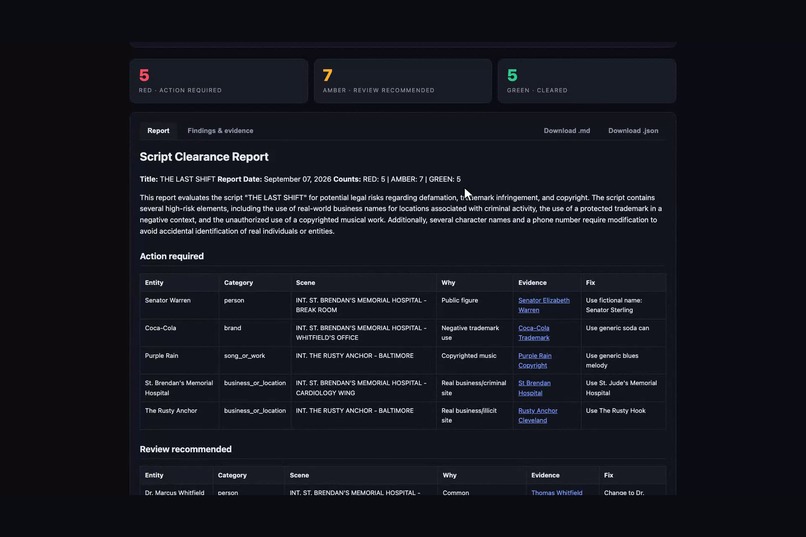The height and width of the screenshot is (537, 806).
Task: Click the Purple Rain entity cell
Action: point(179,361)
